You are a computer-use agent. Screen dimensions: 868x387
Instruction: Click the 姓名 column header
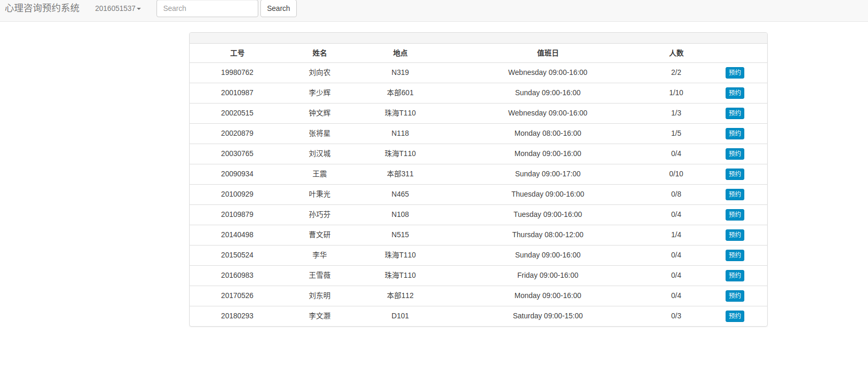(x=320, y=53)
